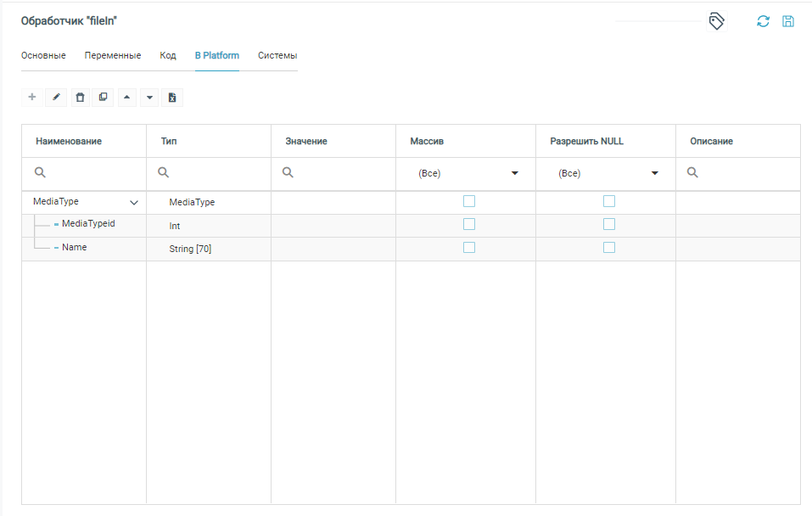
Task: Enable Разрешить NULL for MediaTypeid row
Action: (609, 225)
